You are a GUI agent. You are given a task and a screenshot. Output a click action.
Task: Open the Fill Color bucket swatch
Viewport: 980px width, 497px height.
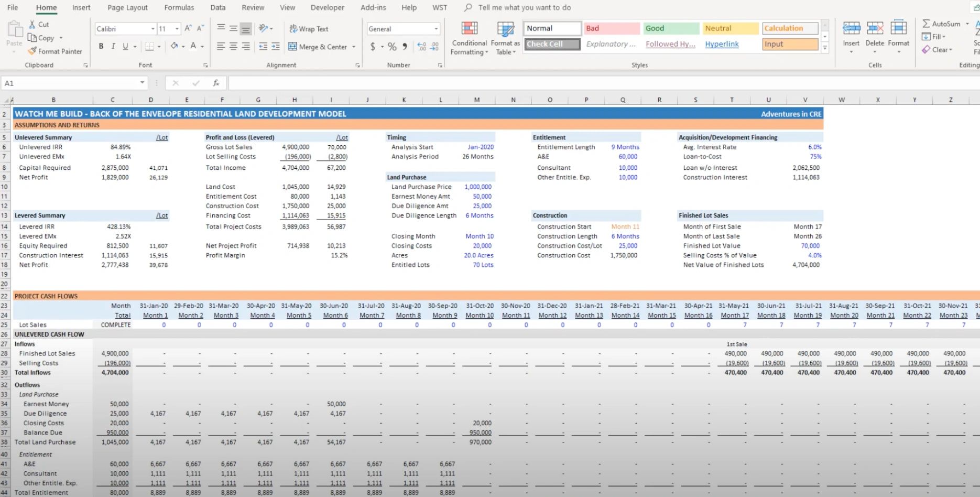[x=174, y=47]
